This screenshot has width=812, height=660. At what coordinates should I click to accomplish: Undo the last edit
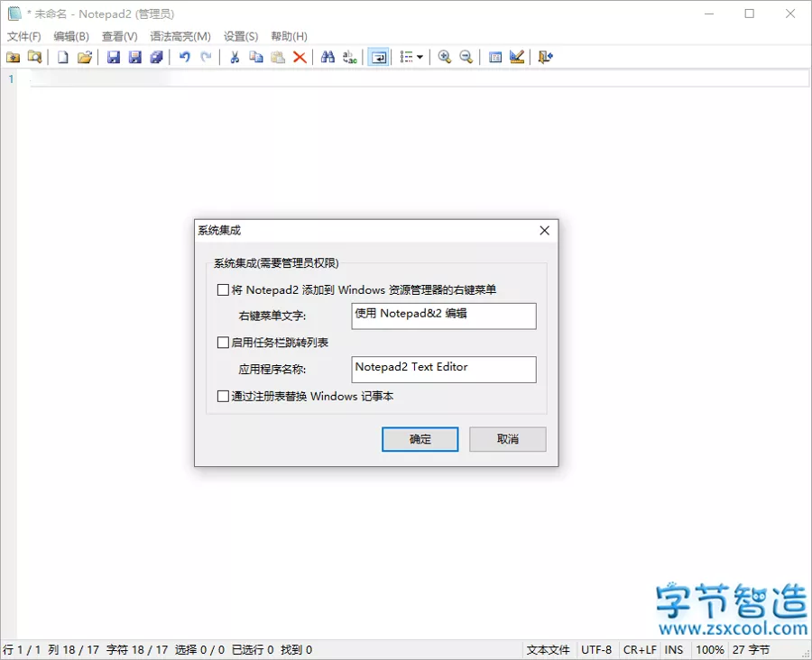point(184,57)
